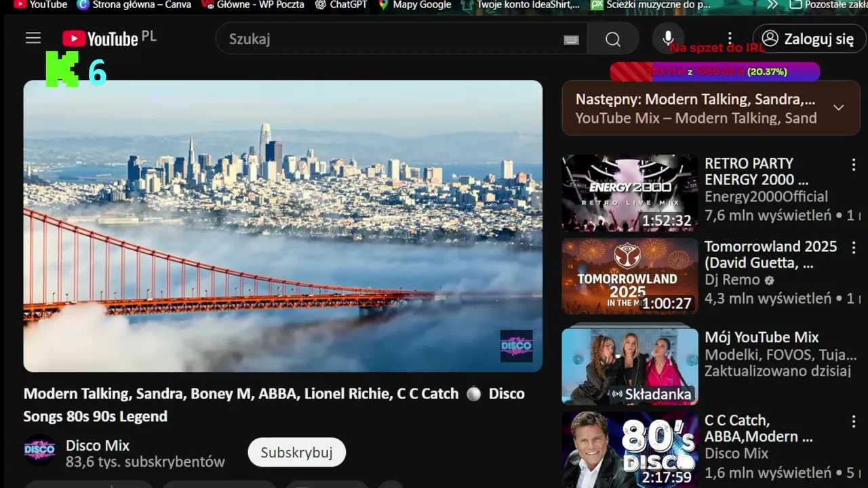This screenshot has height=488, width=868.
Task: Open the YouTube browser bookmark
Action: coord(40,5)
